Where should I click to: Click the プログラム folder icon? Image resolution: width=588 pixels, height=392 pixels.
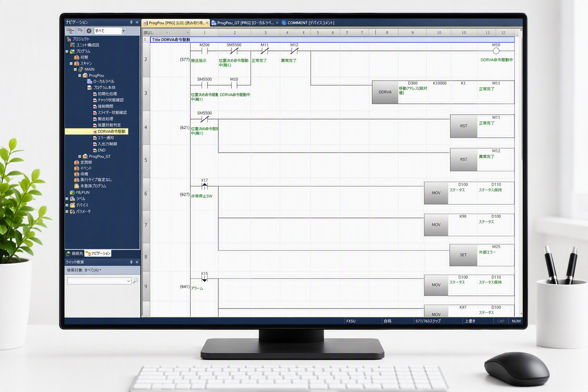72,51
